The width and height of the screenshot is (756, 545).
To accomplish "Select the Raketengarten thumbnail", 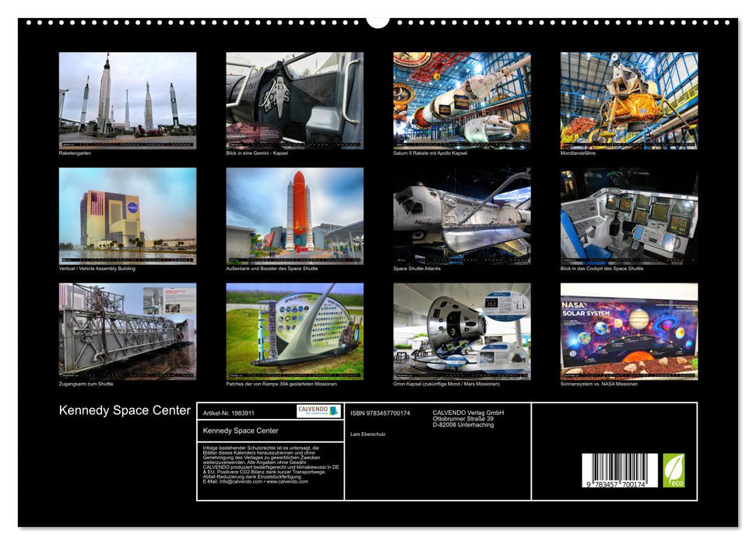I will click(x=127, y=99).
